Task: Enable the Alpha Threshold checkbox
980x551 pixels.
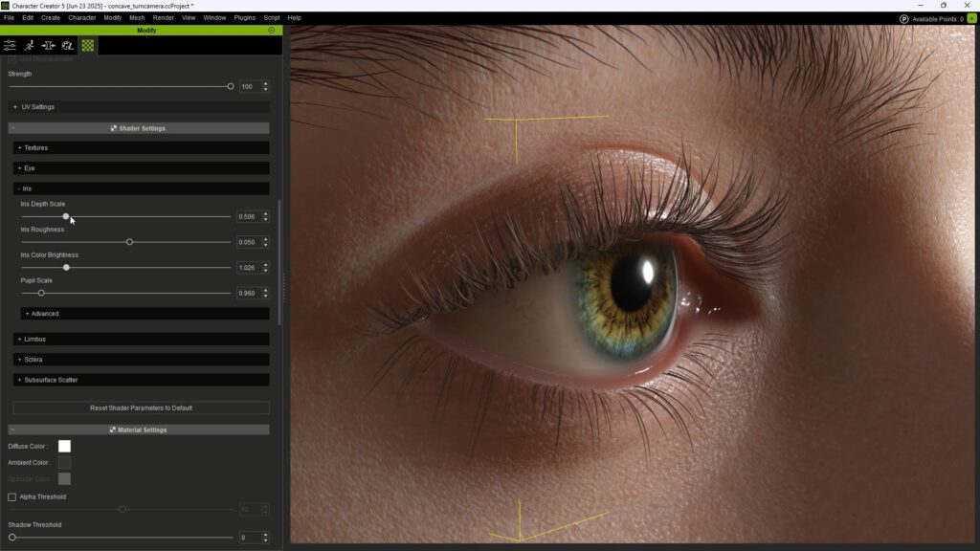Action: [12, 497]
